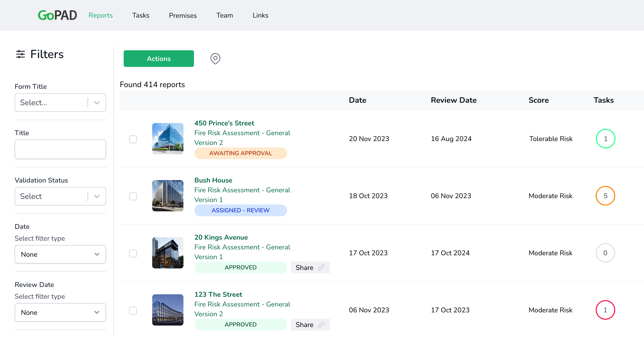
Task: Open the 123 The Street report link
Action: [218, 294]
